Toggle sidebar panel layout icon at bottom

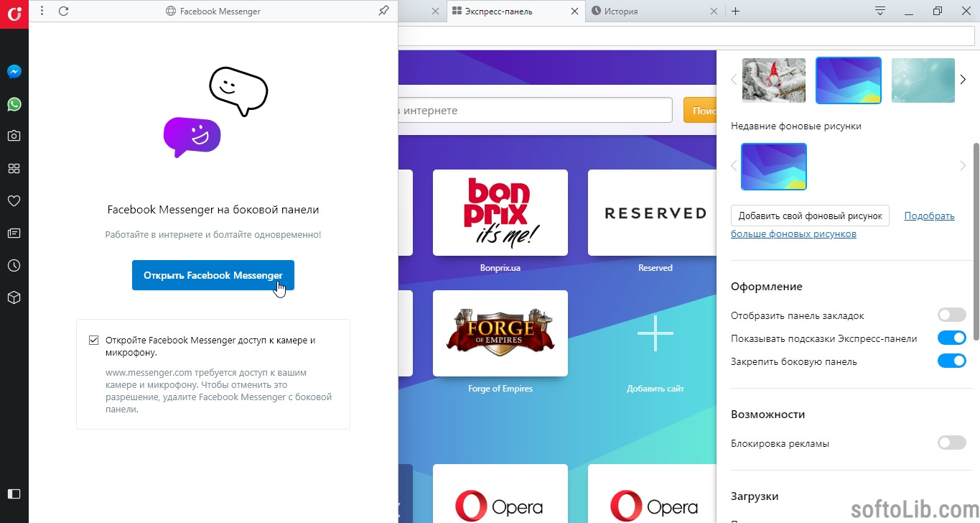[x=14, y=494]
